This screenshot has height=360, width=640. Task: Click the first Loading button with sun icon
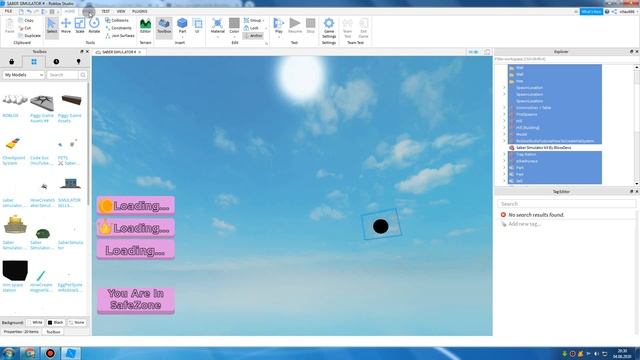pos(136,206)
